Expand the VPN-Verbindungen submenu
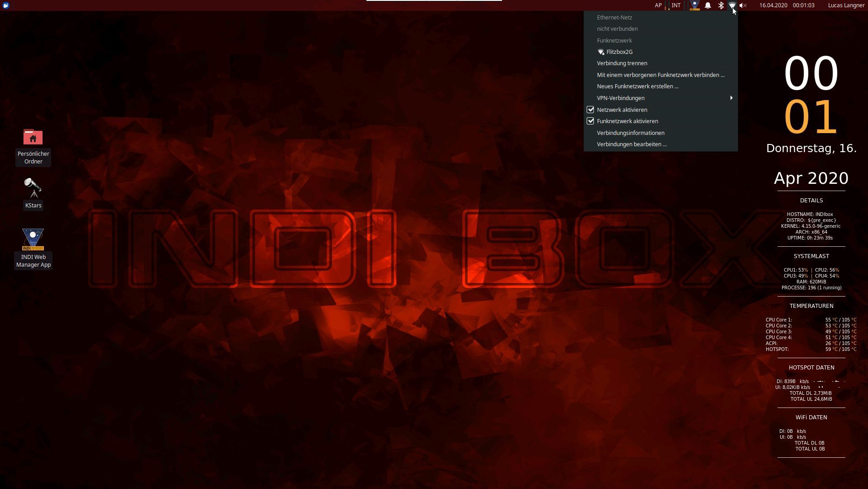The width and height of the screenshot is (868, 489). pos(621,98)
